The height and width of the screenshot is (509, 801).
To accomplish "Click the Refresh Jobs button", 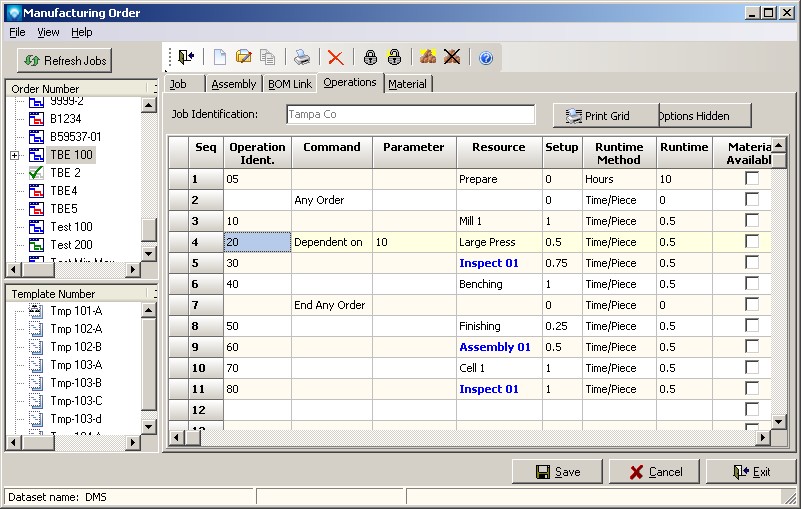I will [65, 61].
